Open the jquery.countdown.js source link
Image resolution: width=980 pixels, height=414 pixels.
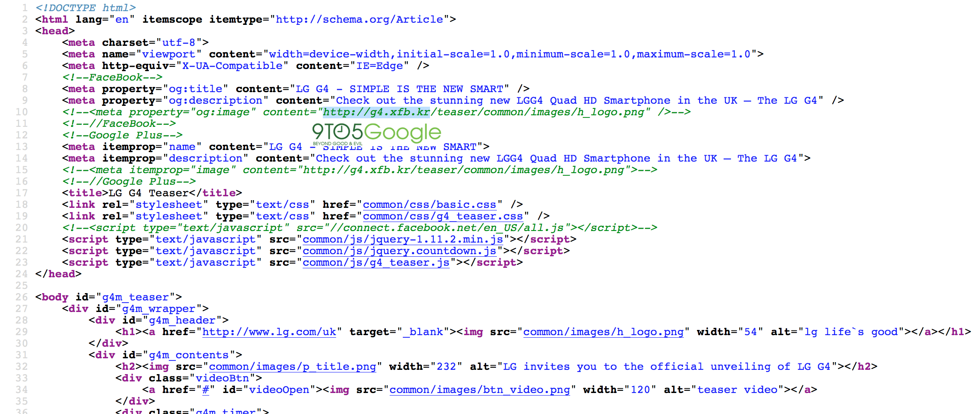400,251
